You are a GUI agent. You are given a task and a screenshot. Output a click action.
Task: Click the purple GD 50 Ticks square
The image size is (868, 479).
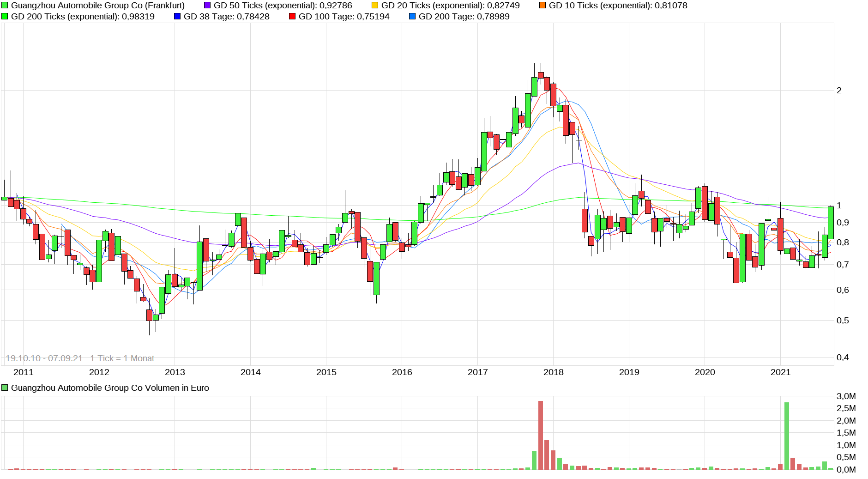point(206,6)
